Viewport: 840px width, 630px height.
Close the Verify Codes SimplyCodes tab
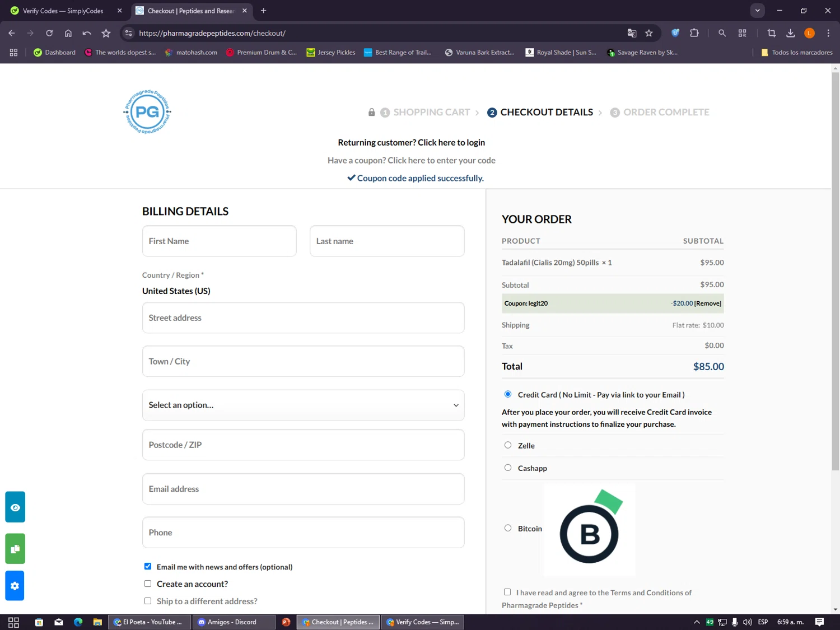[x=119, y=11]
